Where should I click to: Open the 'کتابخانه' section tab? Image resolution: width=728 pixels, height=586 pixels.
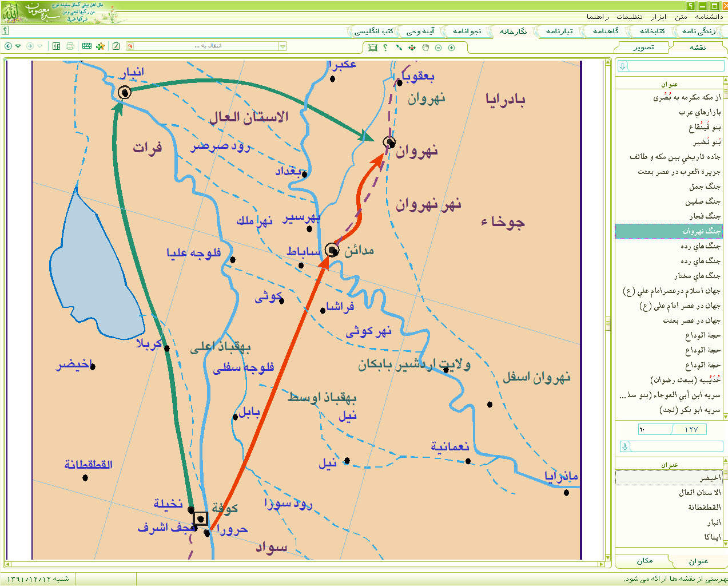coord(652,31)
